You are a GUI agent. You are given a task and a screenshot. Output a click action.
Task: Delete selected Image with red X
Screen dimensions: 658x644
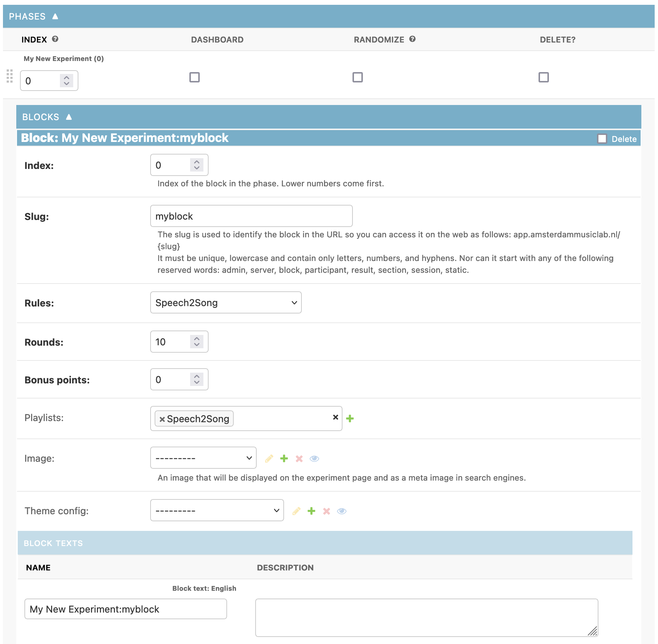pyautogui.click(x=299, y=459)
